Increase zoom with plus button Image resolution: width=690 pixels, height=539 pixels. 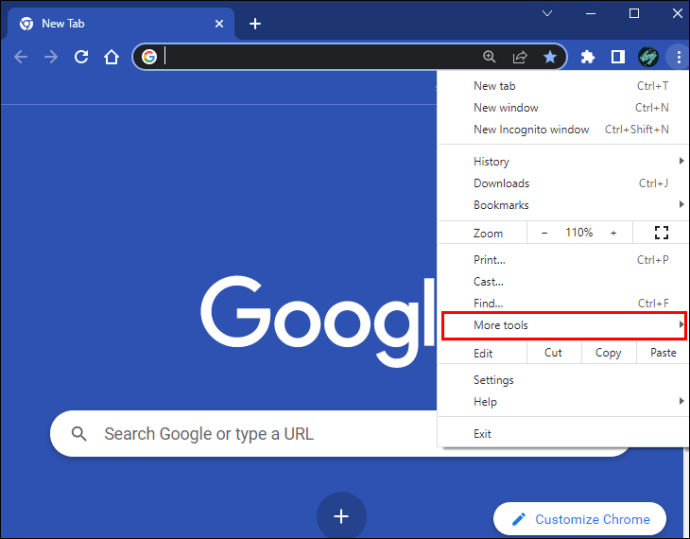pyautogui.click(x=613, y=233)
